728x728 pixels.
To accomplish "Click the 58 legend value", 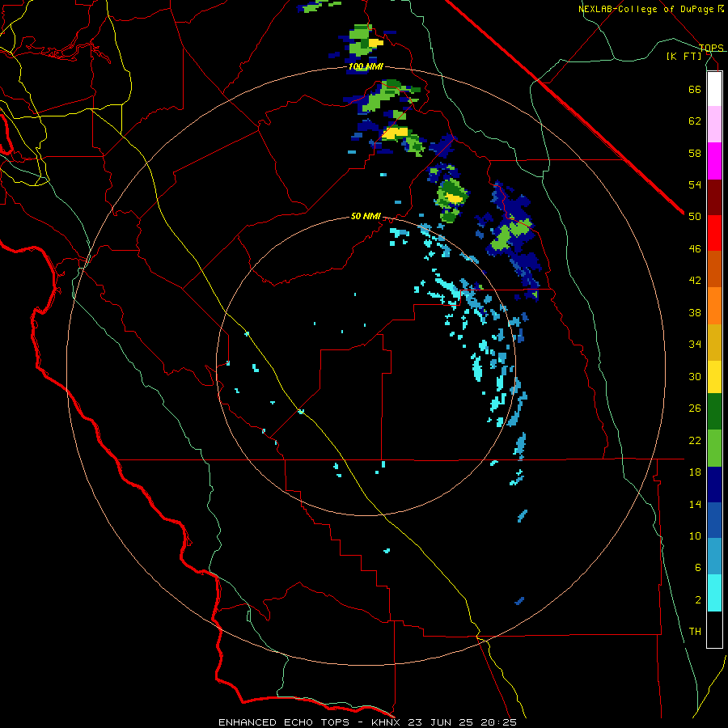I will pyautogui.click(x=695, y=153).
